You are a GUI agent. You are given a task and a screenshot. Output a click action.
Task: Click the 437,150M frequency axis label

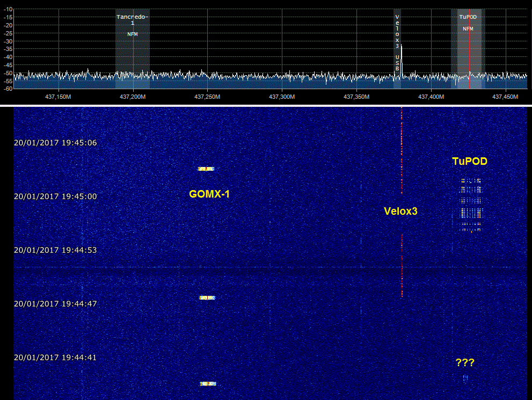(58, 97)
